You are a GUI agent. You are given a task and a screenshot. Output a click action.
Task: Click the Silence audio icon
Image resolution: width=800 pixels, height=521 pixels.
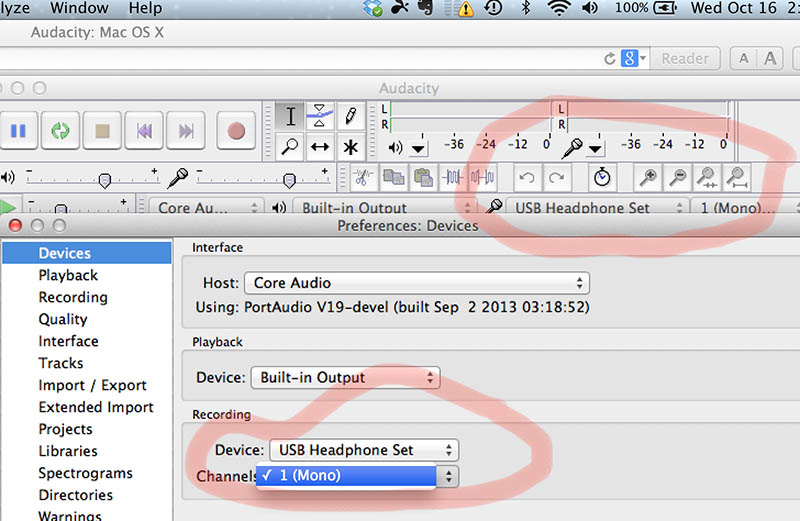482,178
